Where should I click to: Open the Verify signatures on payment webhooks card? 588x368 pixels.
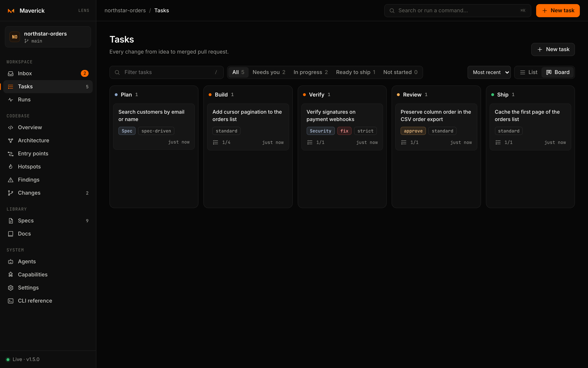342,127
